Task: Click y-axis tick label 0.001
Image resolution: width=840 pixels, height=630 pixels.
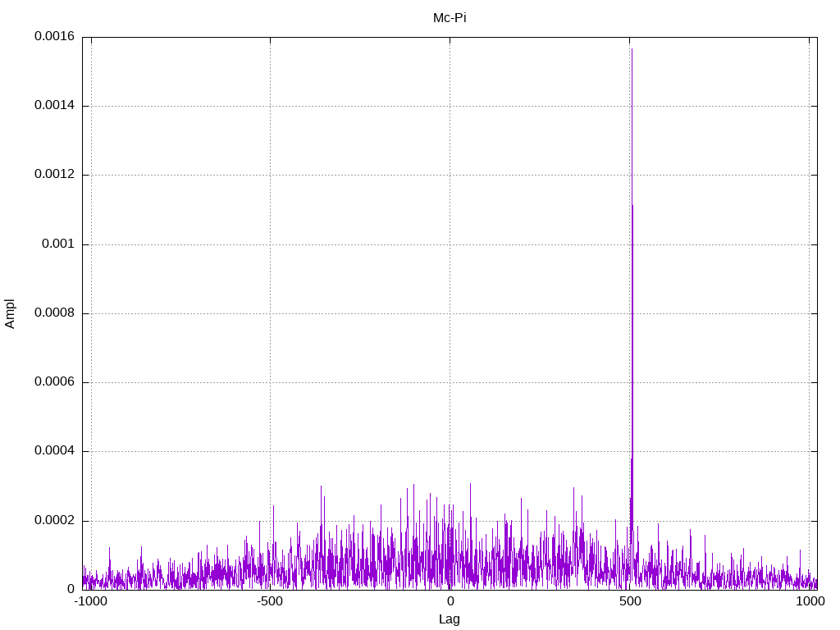Action: 58,244
